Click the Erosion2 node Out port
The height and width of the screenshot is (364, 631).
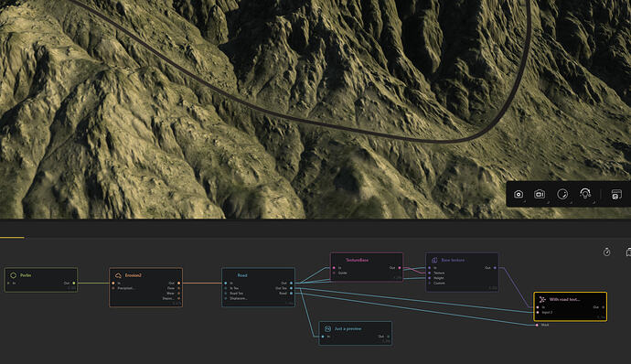[178, 284]
